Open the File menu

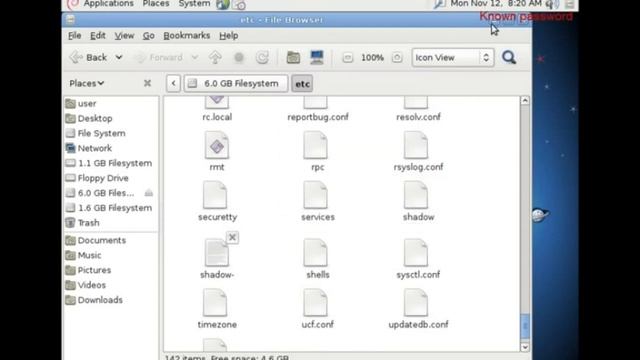(74, 36)
